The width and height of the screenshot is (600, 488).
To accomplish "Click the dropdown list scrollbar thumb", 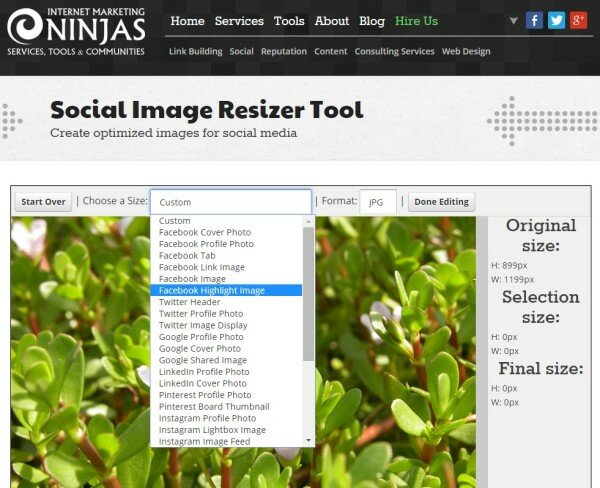I will (308, 294).
